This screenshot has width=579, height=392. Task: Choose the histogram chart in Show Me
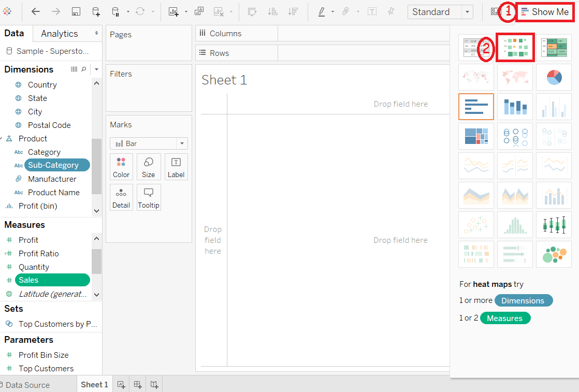(x=515, y=225)
